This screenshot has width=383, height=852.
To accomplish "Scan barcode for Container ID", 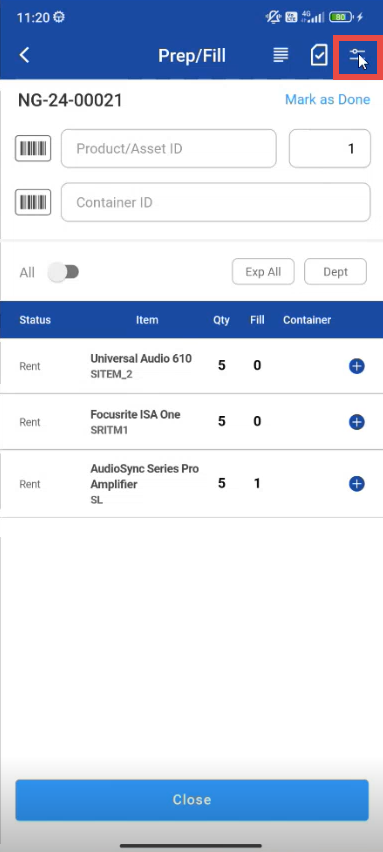I will click(x=33, y=202).
